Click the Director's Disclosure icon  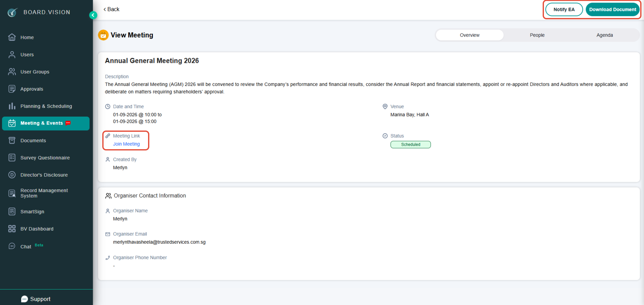[12, 175]
